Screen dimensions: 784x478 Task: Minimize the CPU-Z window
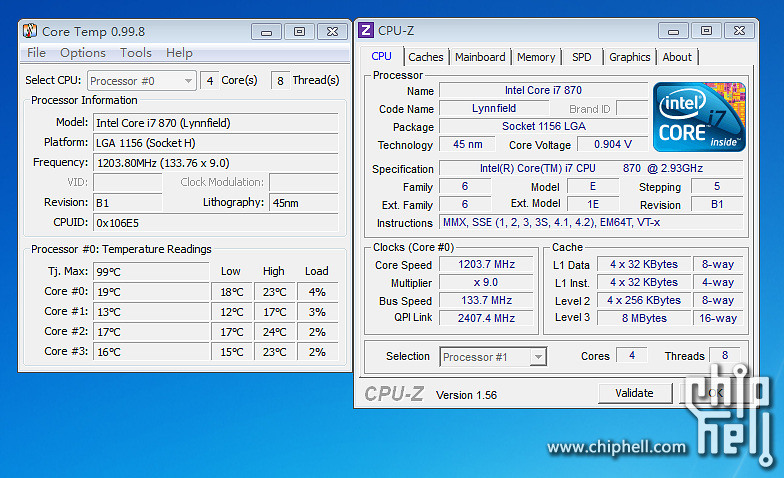point(674,31)
